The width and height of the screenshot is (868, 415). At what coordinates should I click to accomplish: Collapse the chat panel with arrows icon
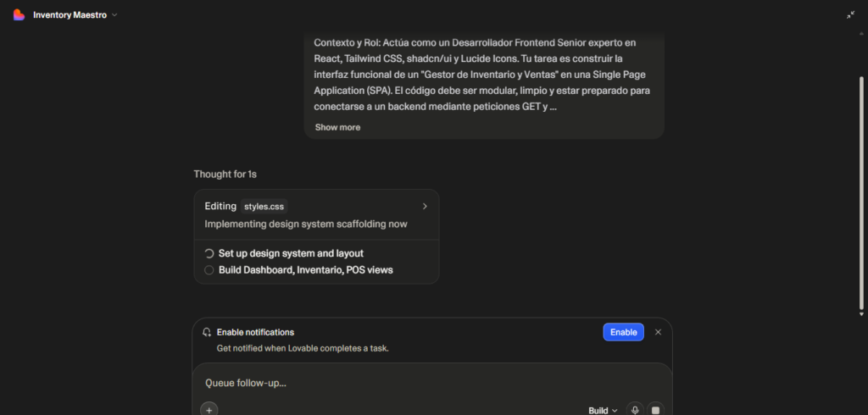pyautogui.click(x=850, y=14)
